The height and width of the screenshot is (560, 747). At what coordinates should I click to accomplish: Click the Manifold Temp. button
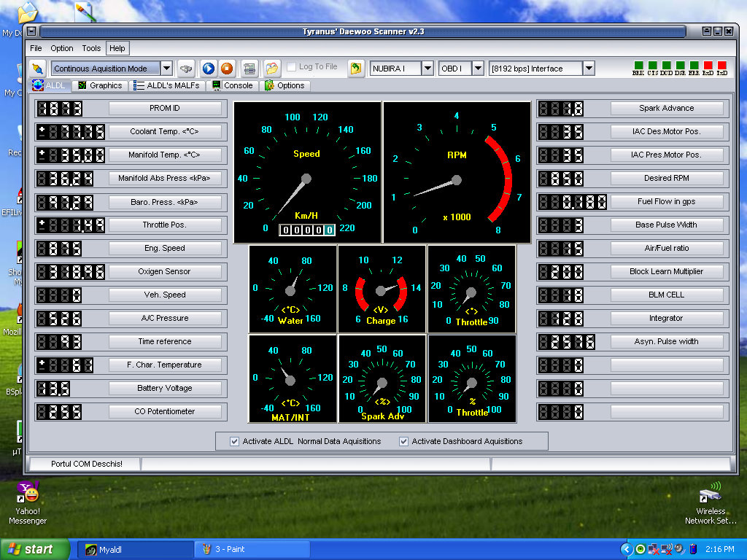pyautogui.click(x=165, y=155)
